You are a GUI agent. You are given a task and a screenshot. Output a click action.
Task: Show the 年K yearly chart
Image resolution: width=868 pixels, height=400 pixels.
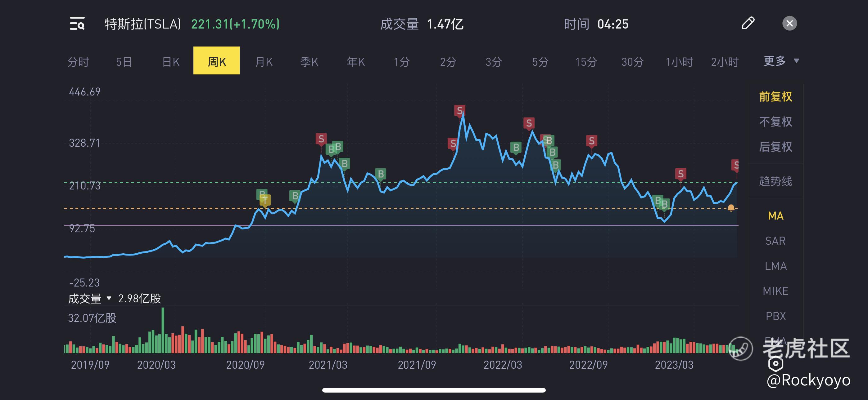pos(356,62)
